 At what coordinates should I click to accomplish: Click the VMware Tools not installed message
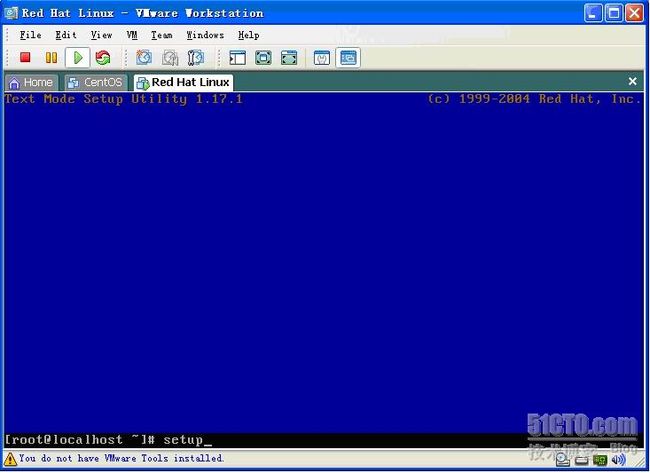point(121,458)
